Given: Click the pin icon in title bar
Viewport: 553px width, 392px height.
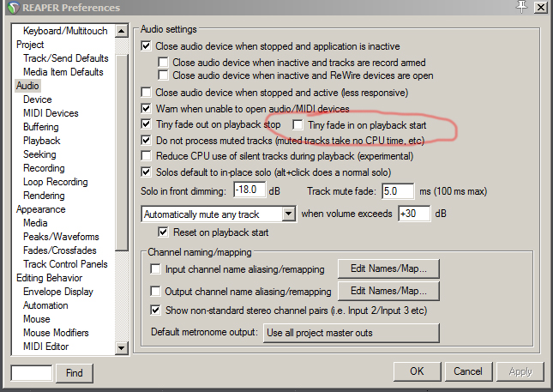Looking at the screenshot, I should click(522, 6).
